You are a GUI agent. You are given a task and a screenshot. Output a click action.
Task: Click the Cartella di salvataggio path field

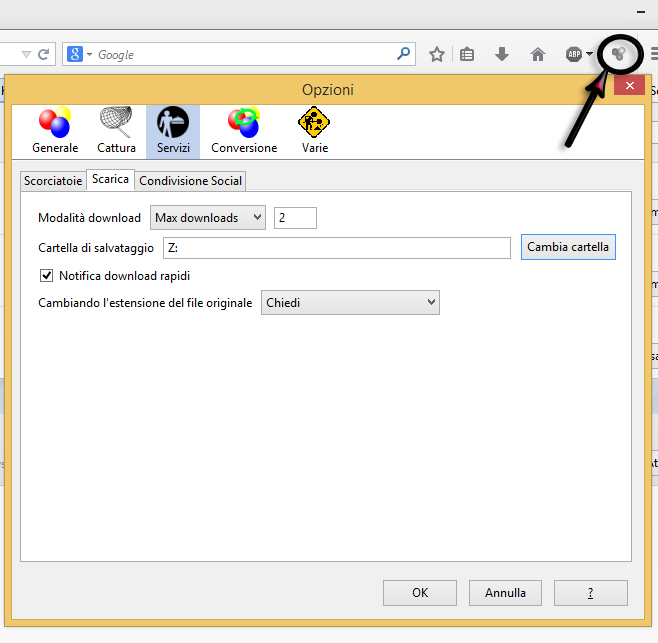[x=337, y=248]
